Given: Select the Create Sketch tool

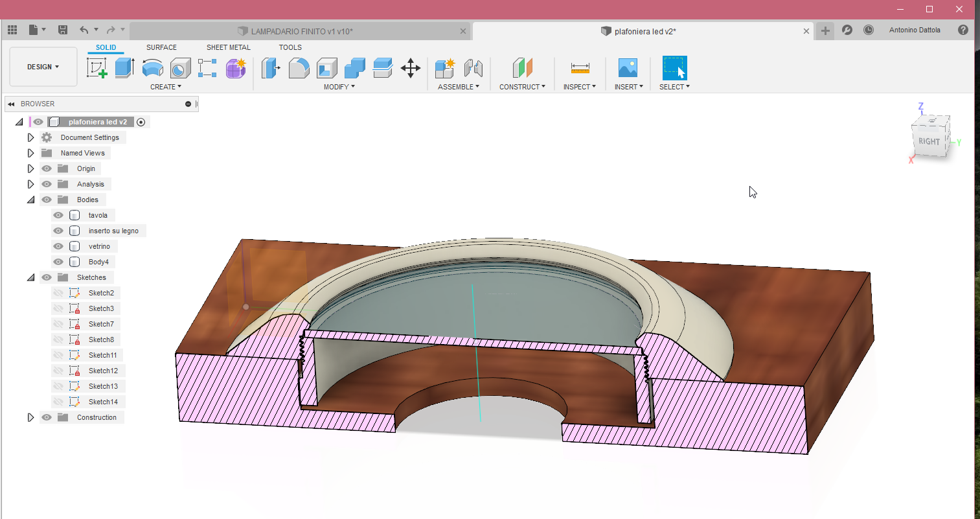Looking at the screenshot, I should 97,67.
